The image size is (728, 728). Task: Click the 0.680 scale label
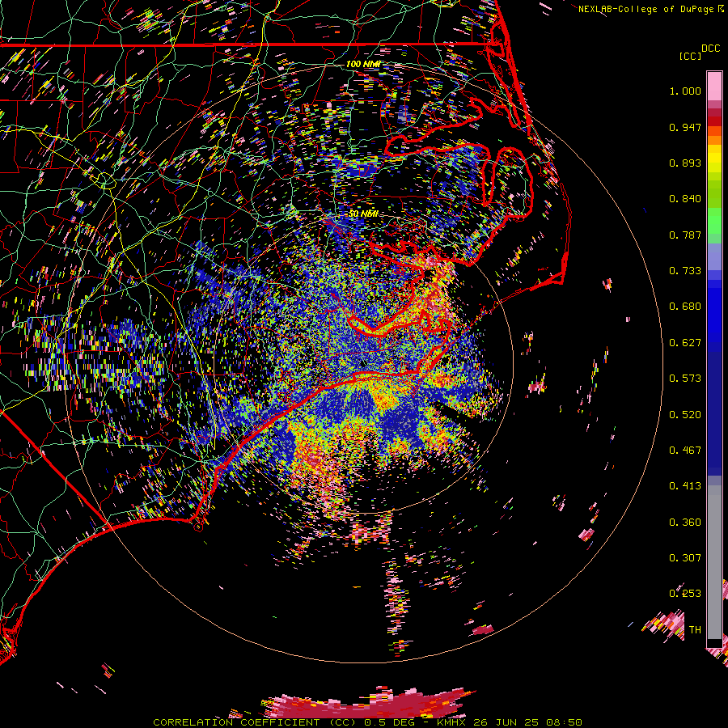point(685,307)
